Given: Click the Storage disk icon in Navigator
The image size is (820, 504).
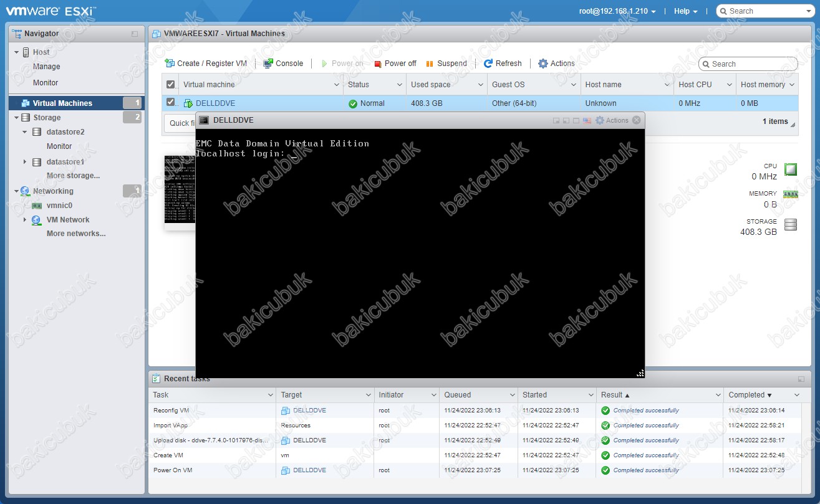Looking at the screenshot, I should coord(26,117).
